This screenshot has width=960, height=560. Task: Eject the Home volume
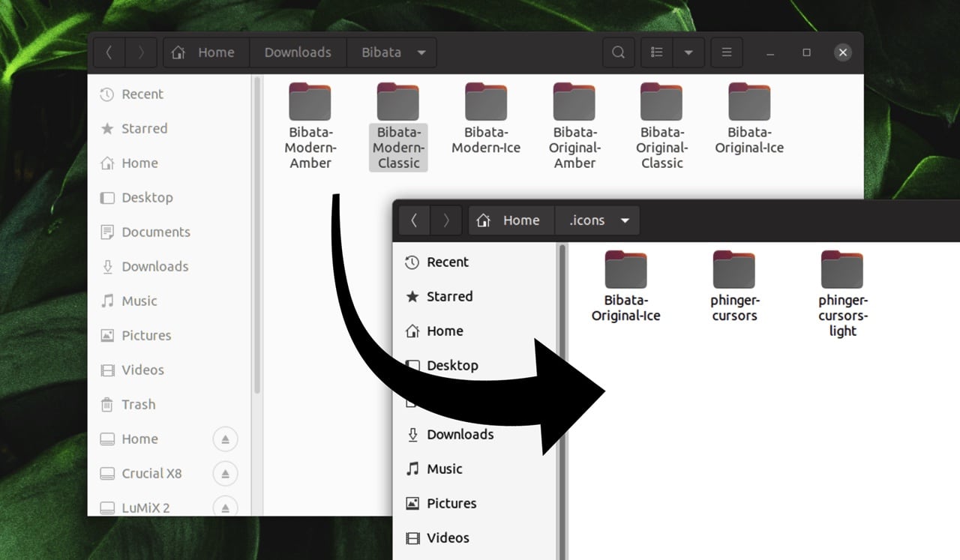pyautogui.click(x=225, y=439)
